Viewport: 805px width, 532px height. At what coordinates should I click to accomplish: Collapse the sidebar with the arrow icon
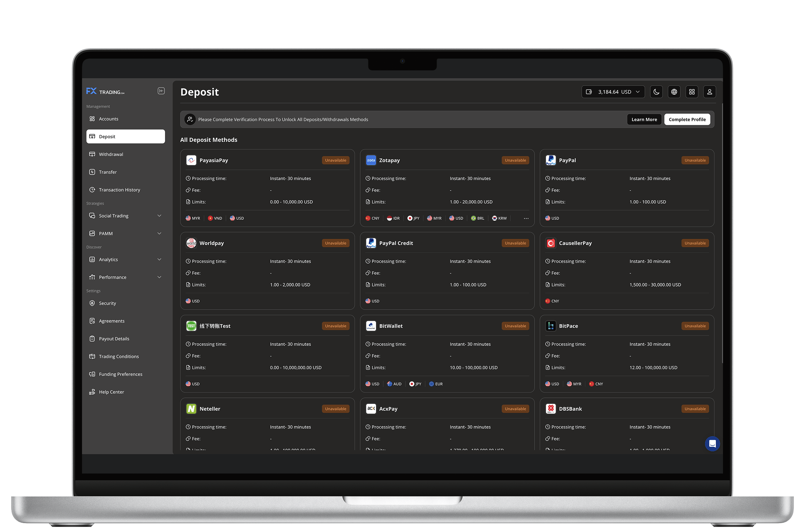(x=161, y=91)
